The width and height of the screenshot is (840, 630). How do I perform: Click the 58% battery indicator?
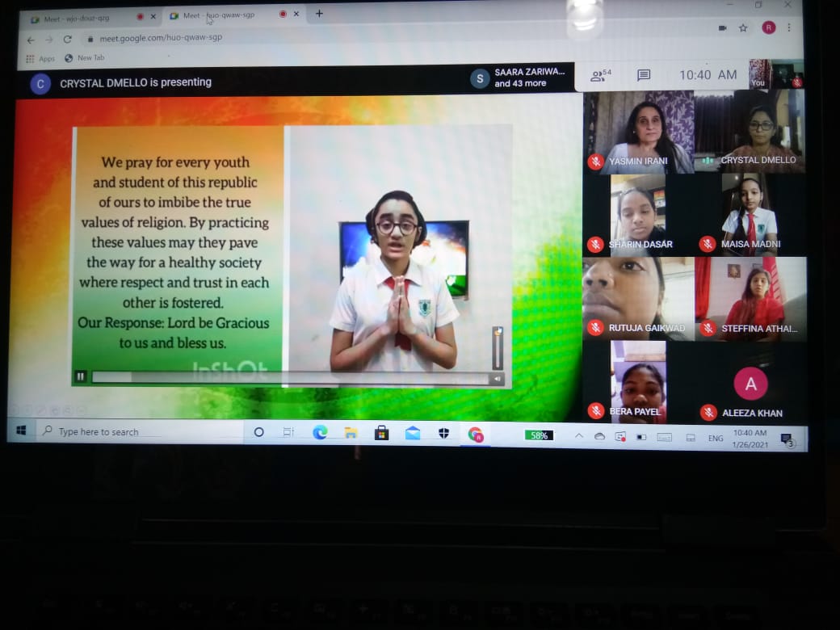pos(539,435)
